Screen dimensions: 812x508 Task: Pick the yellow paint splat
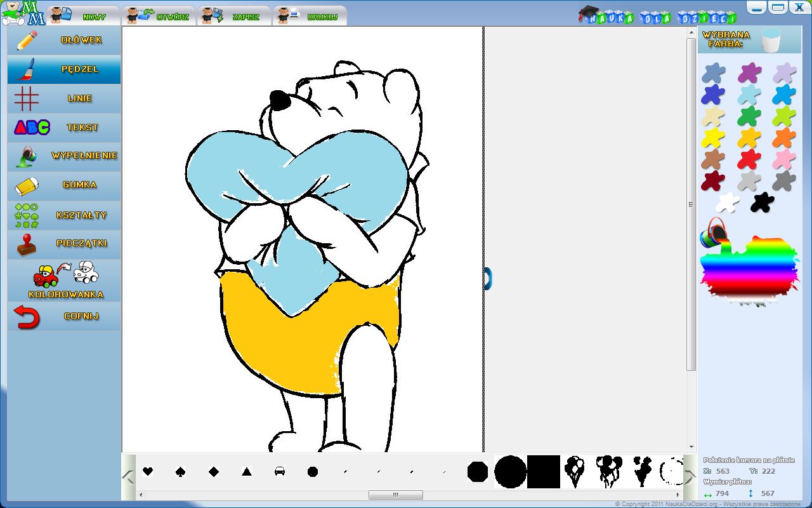(714, 138)
